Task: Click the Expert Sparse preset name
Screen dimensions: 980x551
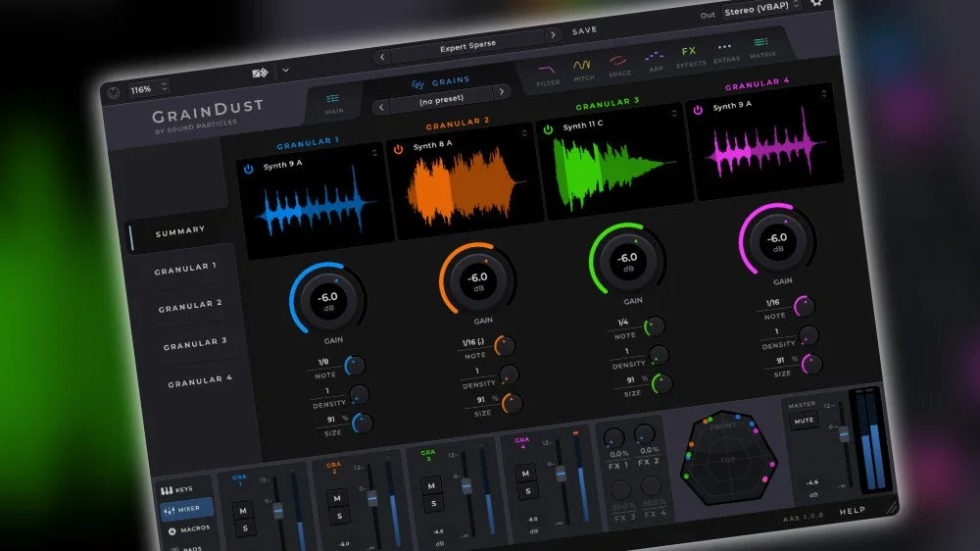Action: 467,46
